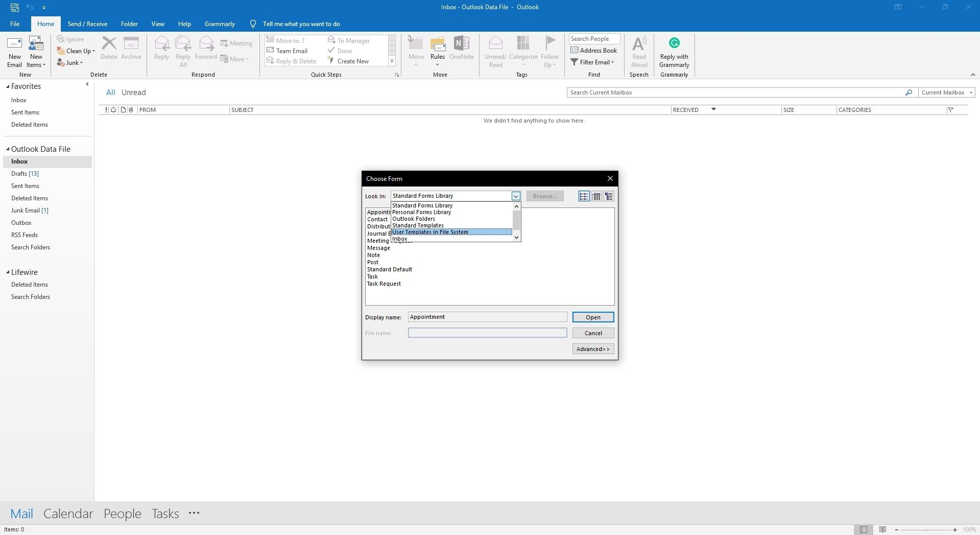This screenshot has width=980, height=535.
Task: Switch to the Folder tab
Action: (x=129, y=24)
